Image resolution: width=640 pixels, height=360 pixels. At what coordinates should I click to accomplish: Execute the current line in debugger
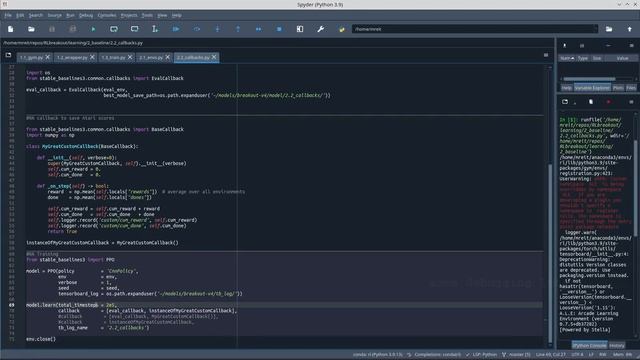(197, 29)
